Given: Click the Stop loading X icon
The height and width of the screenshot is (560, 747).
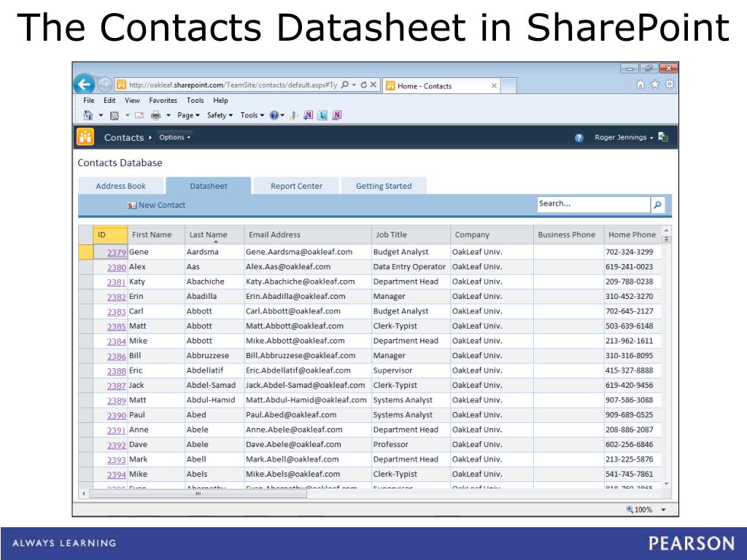Looking at the screenshot, I should pyautogui.click(x=373, y=85).
